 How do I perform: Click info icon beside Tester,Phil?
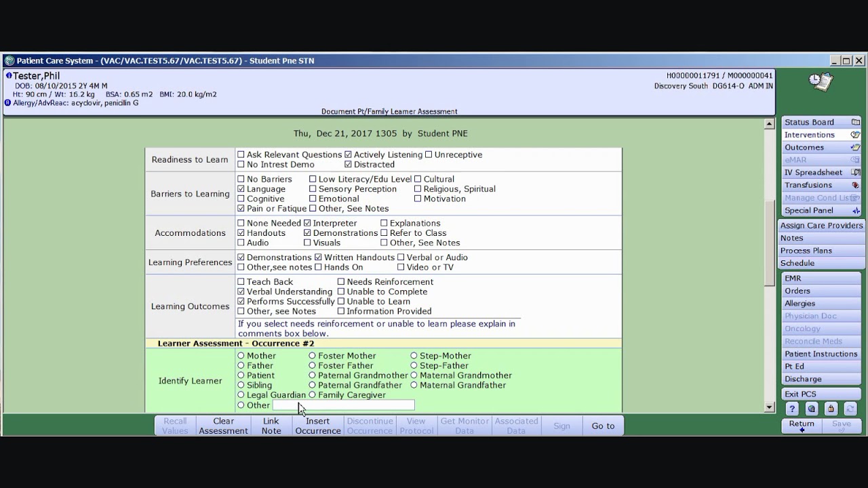pyautogui.click(x=9, y=76)
